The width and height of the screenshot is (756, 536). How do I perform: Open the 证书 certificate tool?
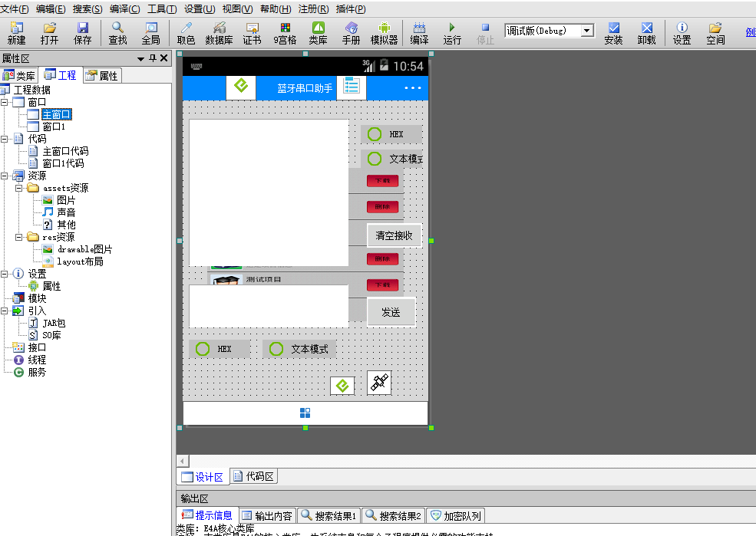pos(253,33)
